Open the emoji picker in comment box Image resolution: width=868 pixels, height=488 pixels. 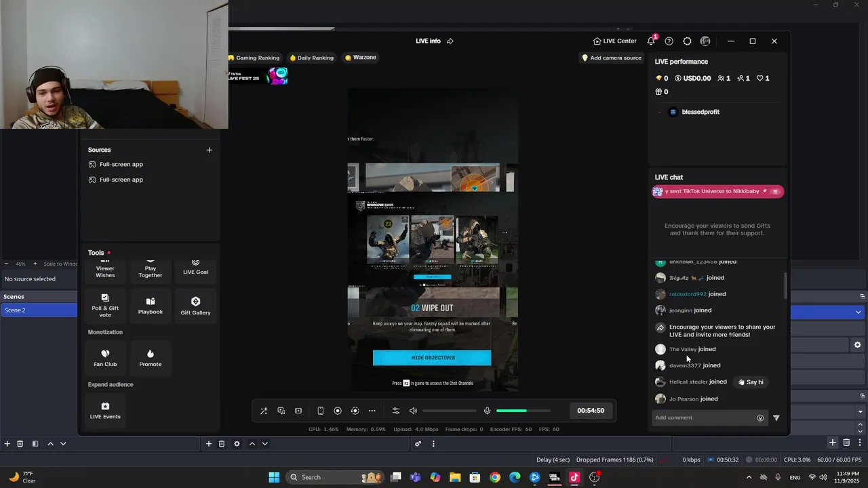pos(760,418)
